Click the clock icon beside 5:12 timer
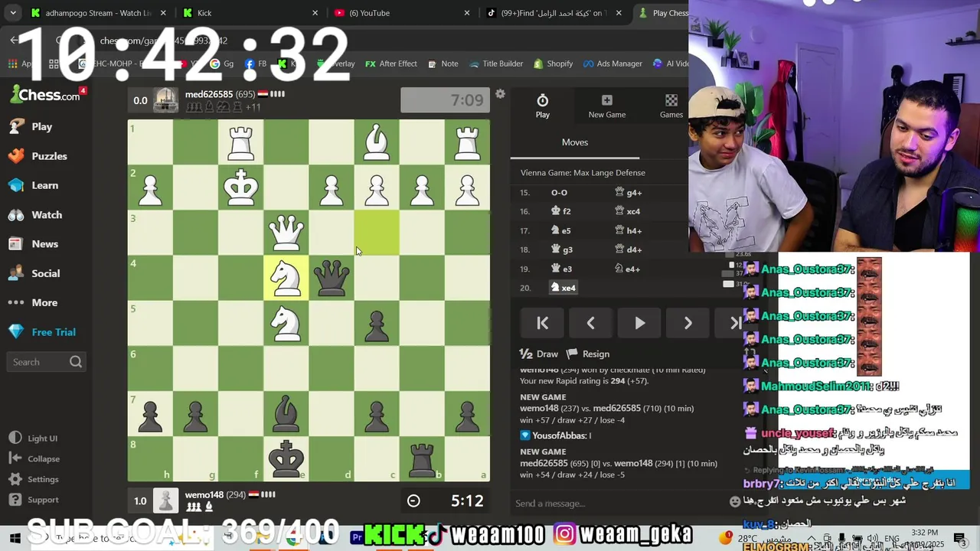Viewport: 980px width, 551px height. tap(413, 500)
